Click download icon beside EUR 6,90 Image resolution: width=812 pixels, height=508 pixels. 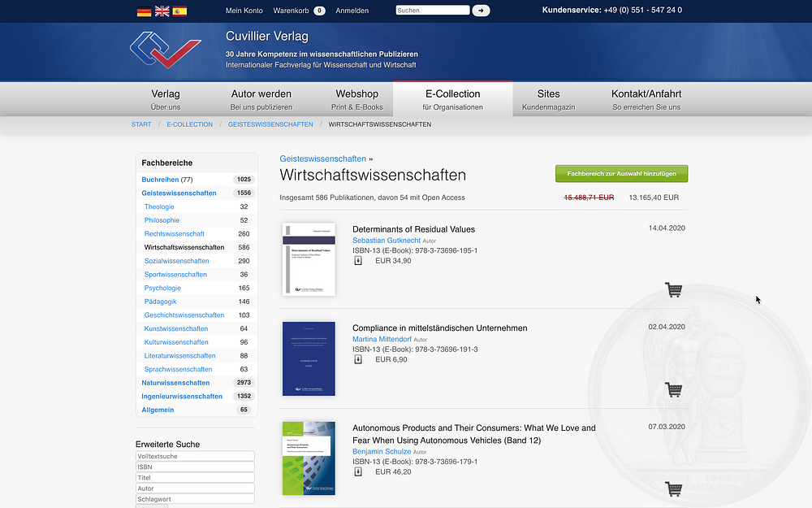coord(358,359)
